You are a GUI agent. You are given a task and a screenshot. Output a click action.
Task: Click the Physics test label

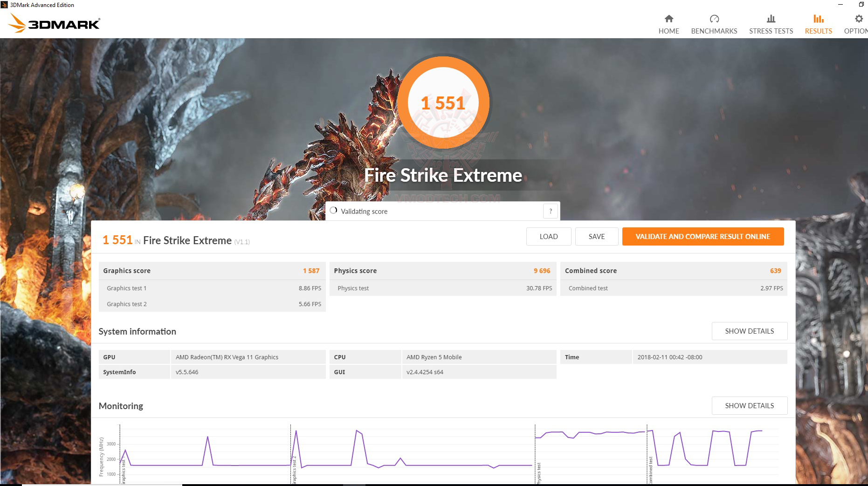(353, 288)
